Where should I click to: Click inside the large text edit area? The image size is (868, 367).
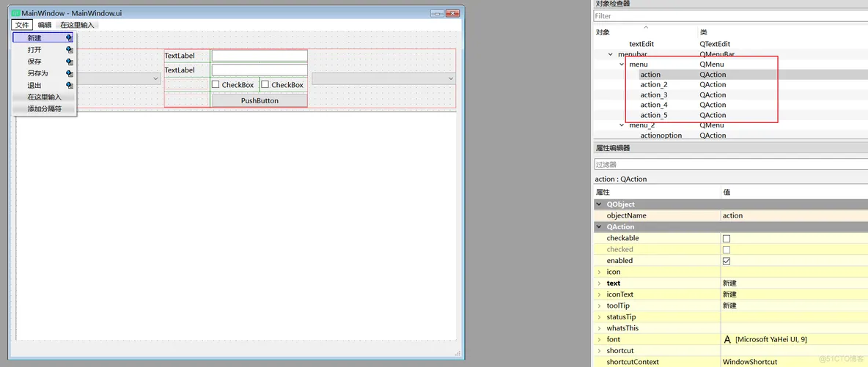pyautogui.click(x=236, y=227)
